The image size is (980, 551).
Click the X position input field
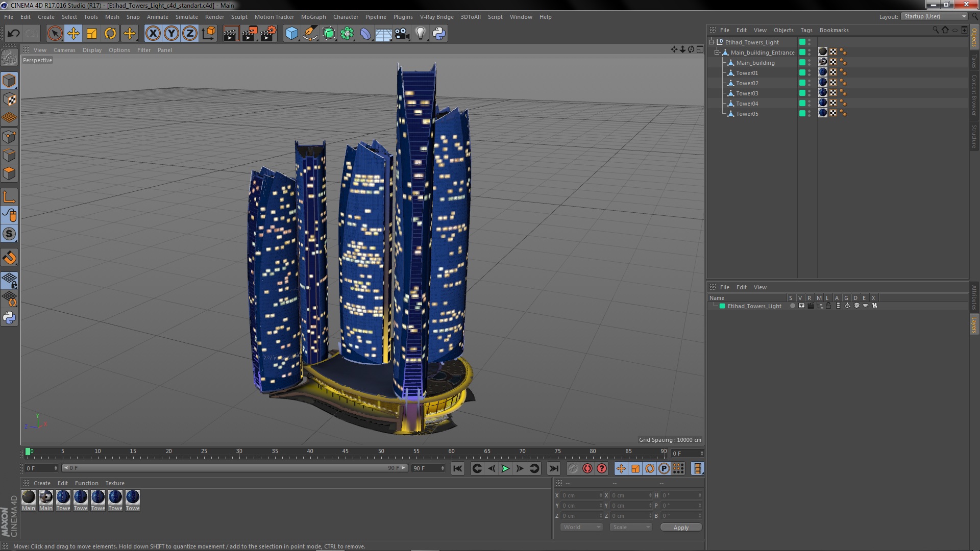pyautogui.click(x=582, y=495)
